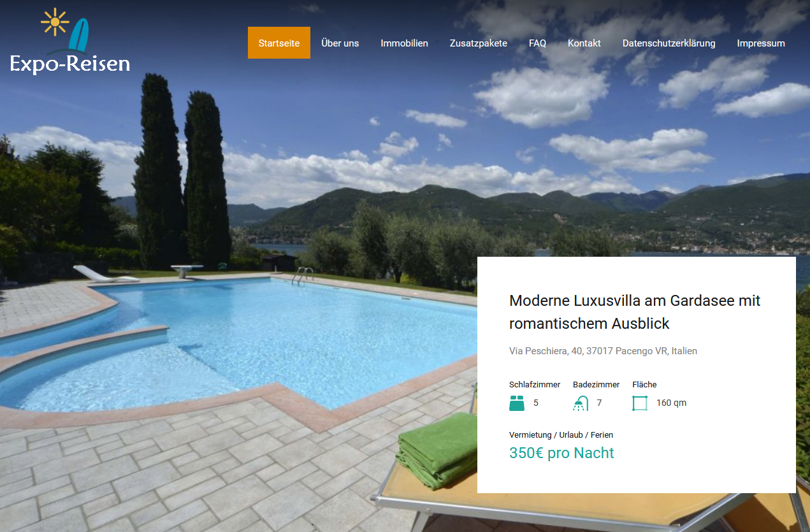Click the sun symbol in the logo
Image resolution: width=810 pixels, height=532 pixels.
pos(55,22)
